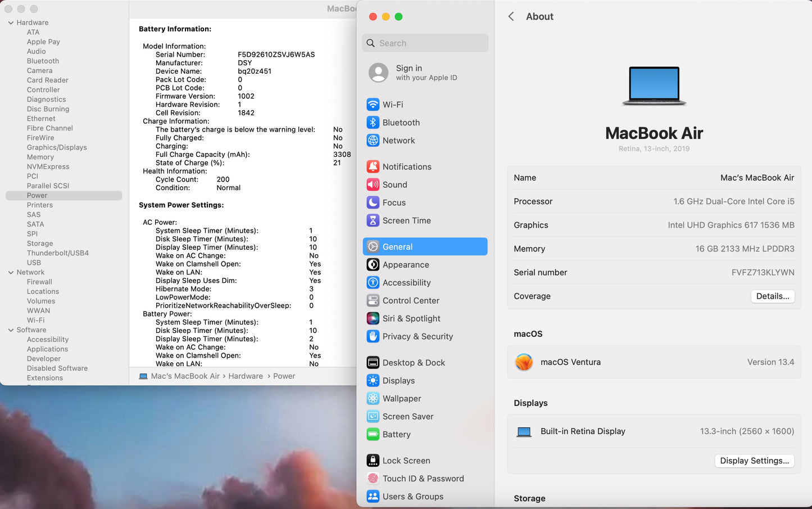
Task: Open Touch ID & Password settings
Action: pyautogui.click(x=424, y=478)
